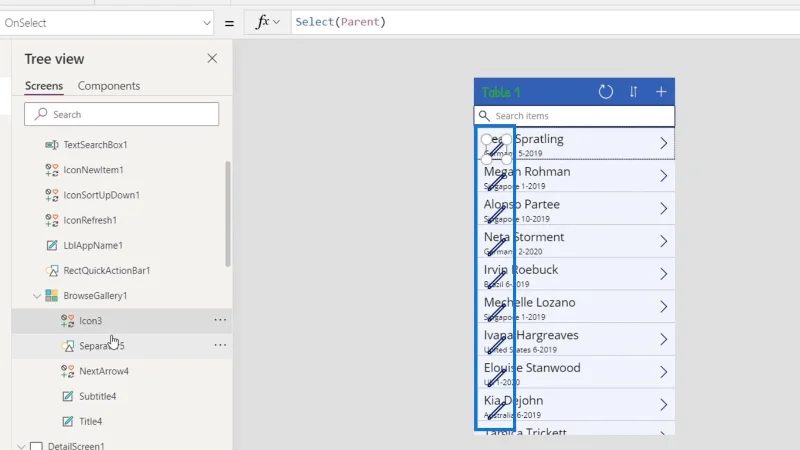
Task: Click the Subtitle4 label icon
Action: click(x=67, y=396)
